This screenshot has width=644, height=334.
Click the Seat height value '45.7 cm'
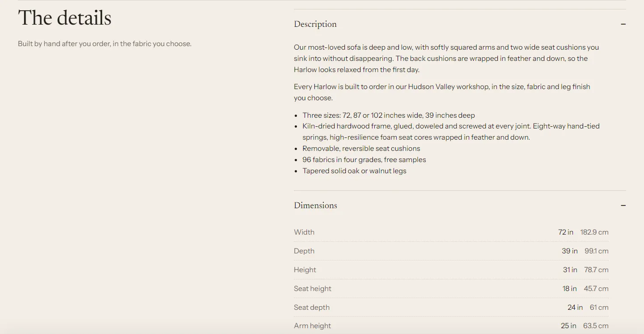click(x=596, y=288)
